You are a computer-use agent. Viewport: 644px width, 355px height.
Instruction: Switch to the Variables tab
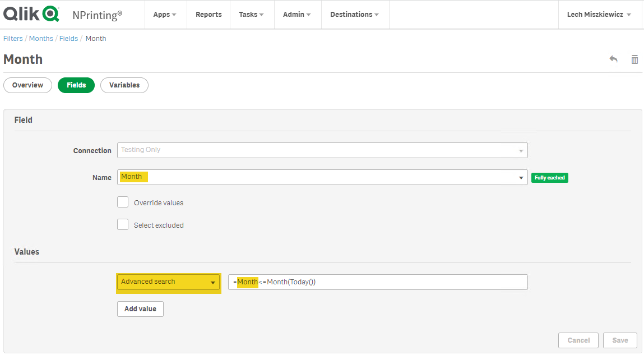click(x=124, y=85)
